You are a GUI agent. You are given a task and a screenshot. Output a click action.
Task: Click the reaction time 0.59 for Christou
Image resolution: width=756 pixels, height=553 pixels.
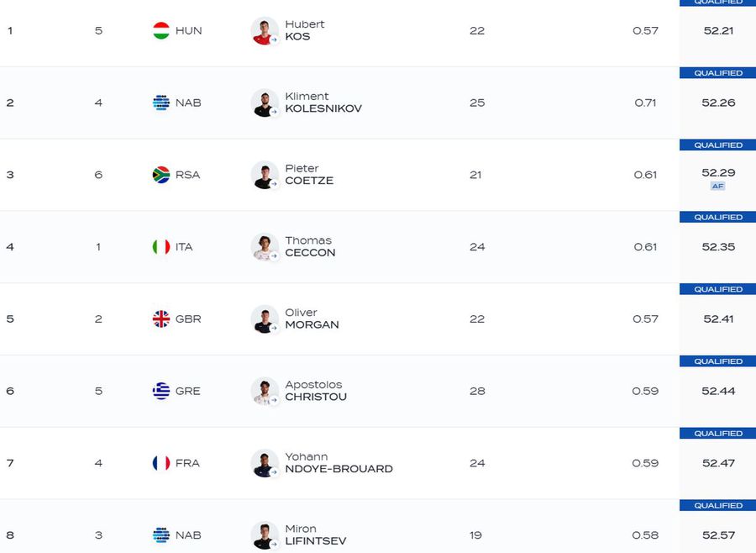(646, 391)
